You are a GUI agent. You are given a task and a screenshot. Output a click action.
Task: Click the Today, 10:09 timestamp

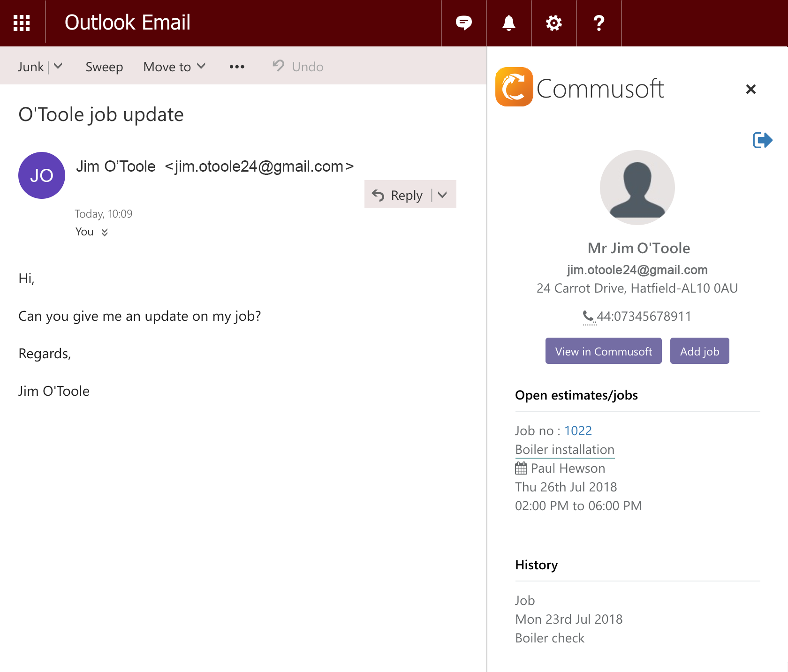point(104,214)
